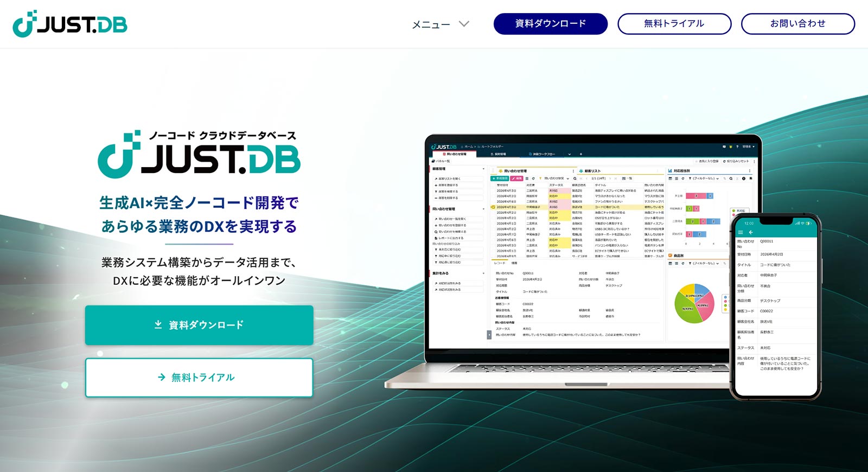Click the large ノーコード クラウドデータベース JUST.DB hero logo
The image size is (868, 472).
click(199, 154)
